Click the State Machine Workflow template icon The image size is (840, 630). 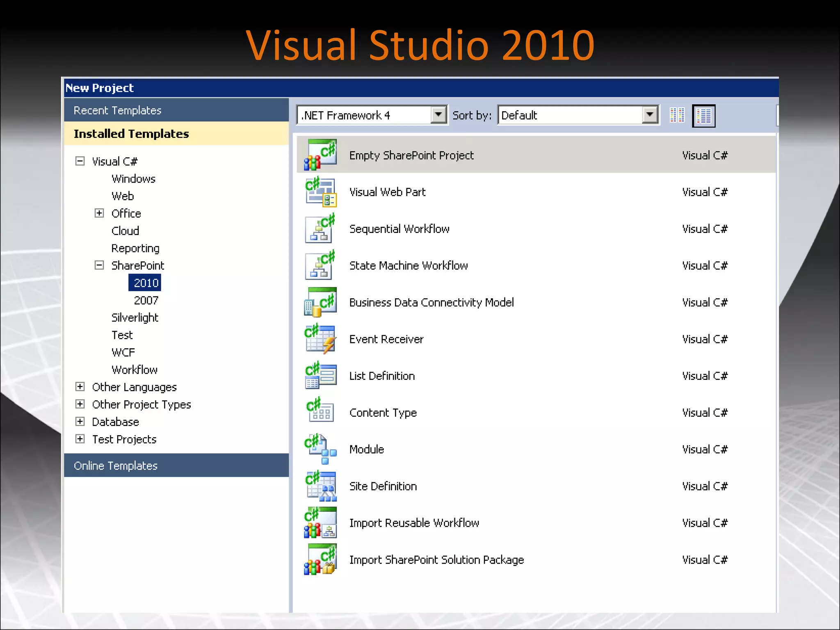pyautogui.click(x=320, y=265)
